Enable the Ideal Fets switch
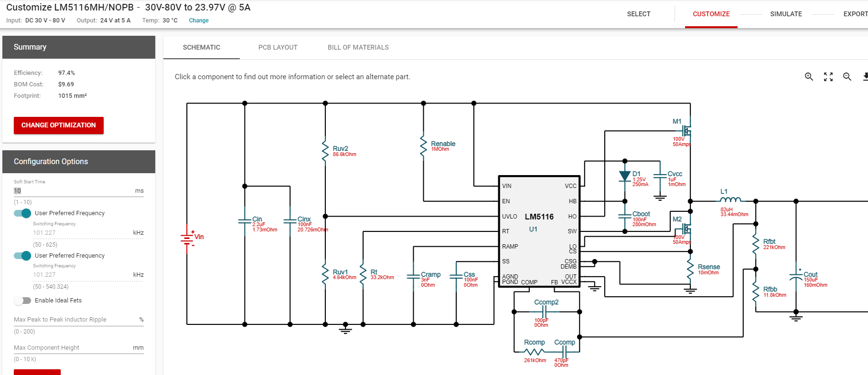Image resolution: width=868 pixels, height=375 pixels. [22, 301]
